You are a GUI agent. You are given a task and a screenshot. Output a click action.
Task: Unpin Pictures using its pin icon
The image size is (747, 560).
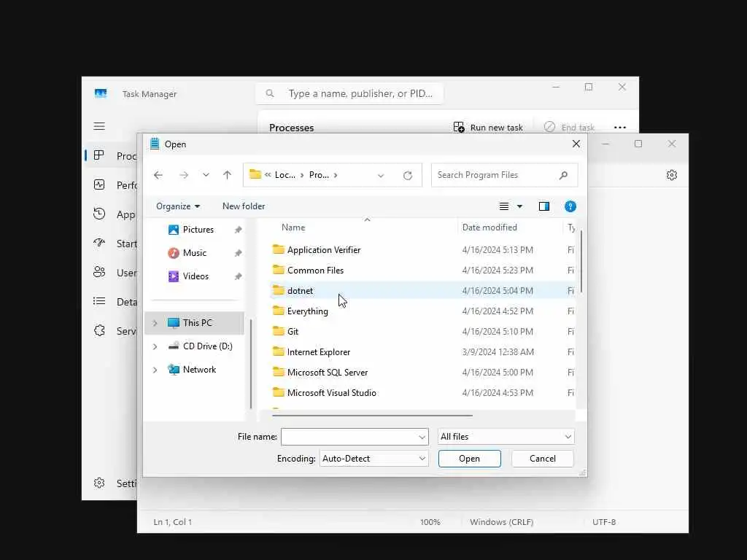coord(239,230)
